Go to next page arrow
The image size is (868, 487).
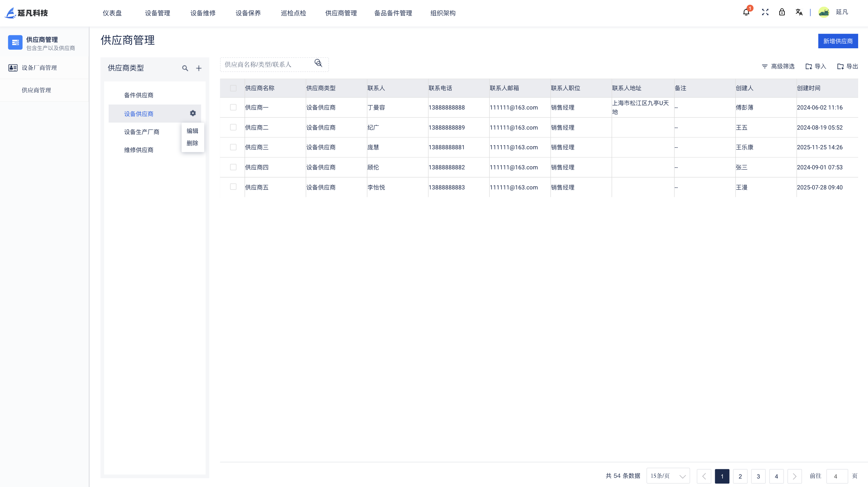[x=794, y=476]
